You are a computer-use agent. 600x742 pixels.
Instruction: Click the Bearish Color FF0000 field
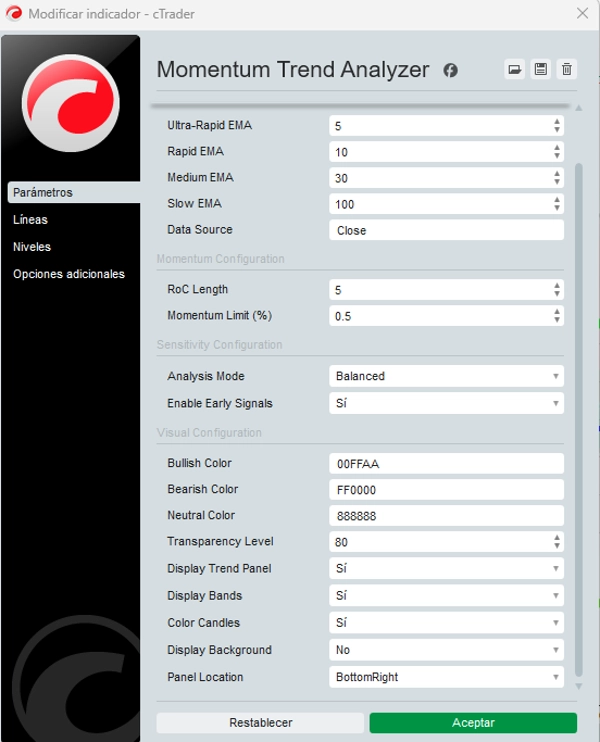point(446,489)
